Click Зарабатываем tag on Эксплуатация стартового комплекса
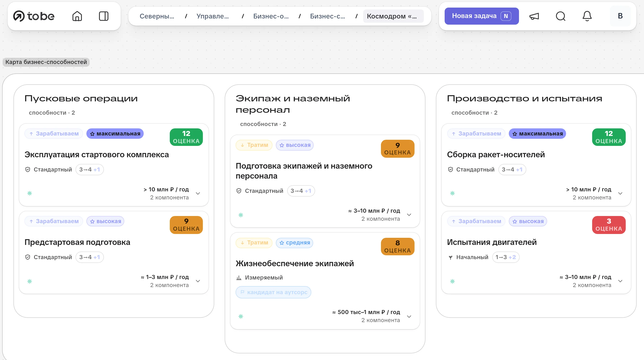644x360 pixels. [x=54, y=134]
